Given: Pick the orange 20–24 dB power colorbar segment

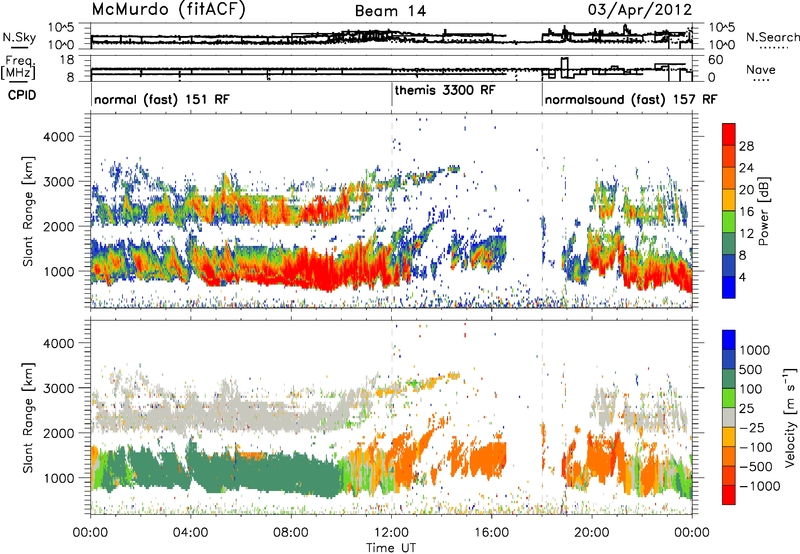Looking at the screenshot, I should tap(729, 179).
